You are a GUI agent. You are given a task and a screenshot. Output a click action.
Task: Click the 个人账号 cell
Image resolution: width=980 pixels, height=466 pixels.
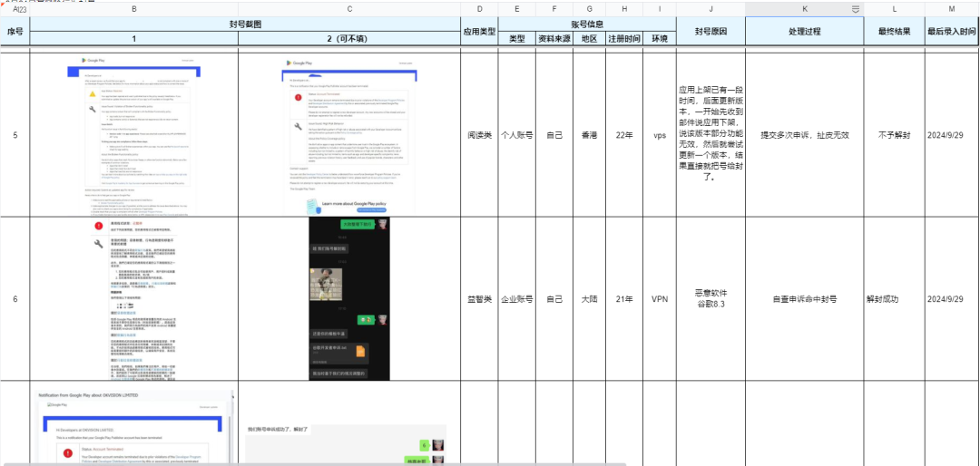pos(517,135)
